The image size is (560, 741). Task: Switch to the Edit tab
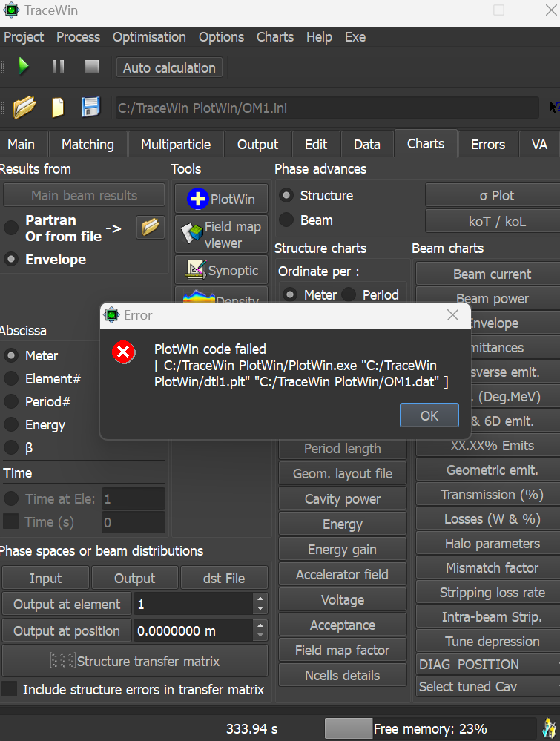[316, 144]
